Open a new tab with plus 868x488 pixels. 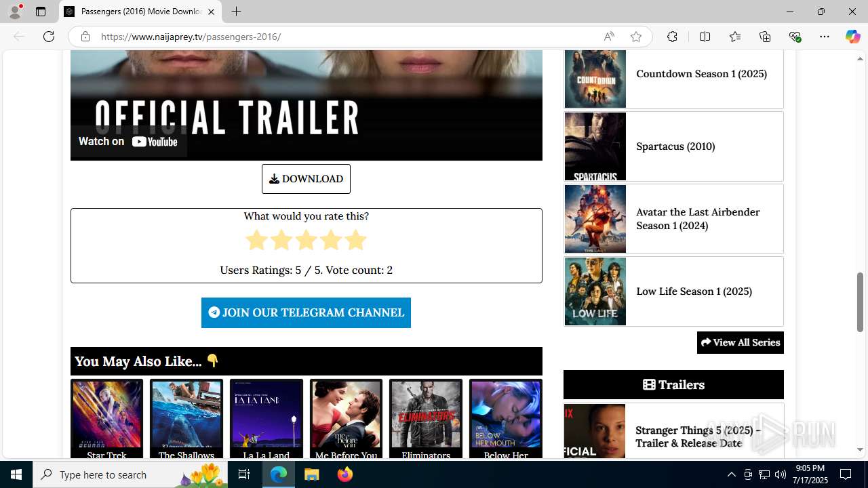pos(236,12)
